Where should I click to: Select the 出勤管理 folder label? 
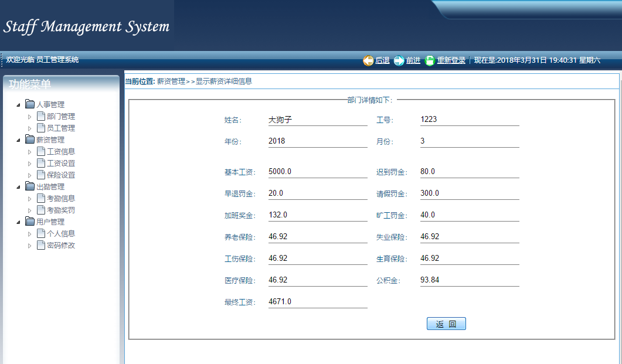tap(50, 187)
